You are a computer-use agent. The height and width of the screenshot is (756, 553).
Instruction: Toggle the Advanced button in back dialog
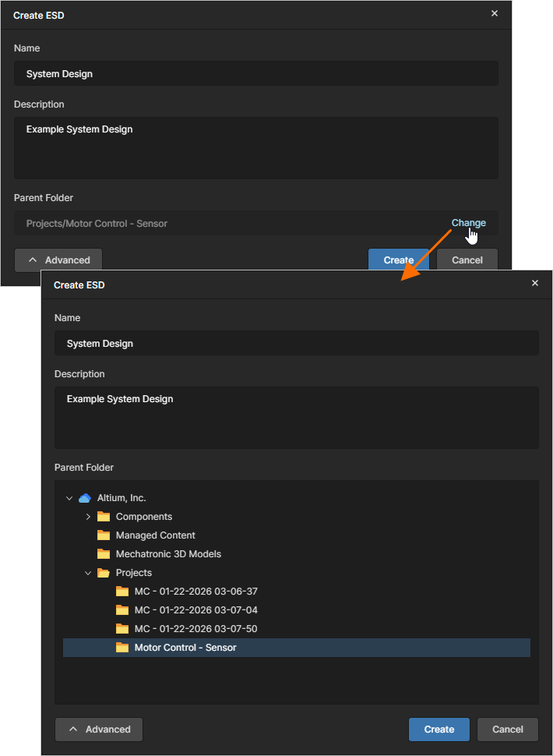tap(58, 260)
